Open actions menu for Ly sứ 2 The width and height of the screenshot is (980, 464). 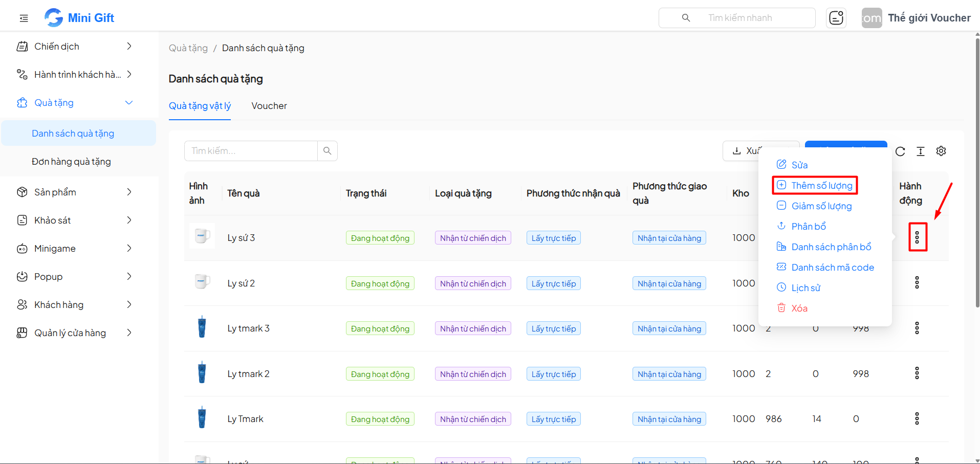point(917,282)
